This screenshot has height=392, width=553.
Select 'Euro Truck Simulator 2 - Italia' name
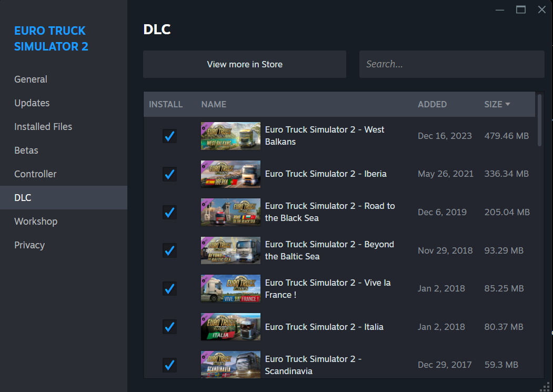[324, 327]
